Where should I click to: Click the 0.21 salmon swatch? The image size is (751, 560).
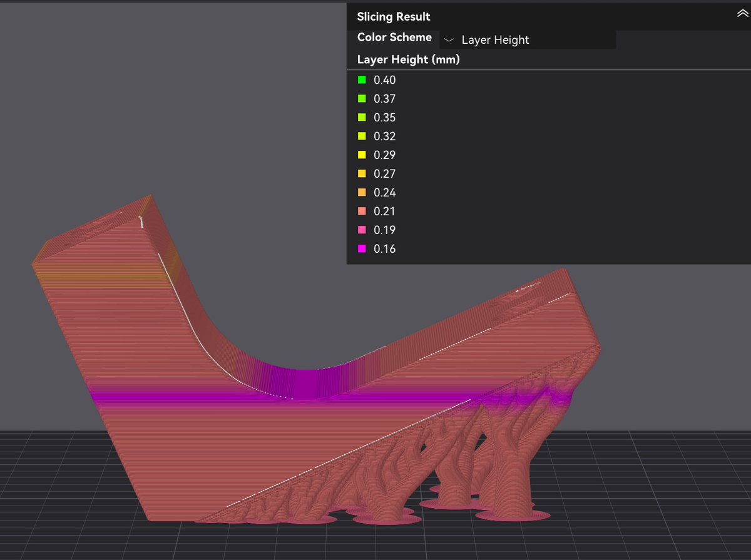click(362, 211)
